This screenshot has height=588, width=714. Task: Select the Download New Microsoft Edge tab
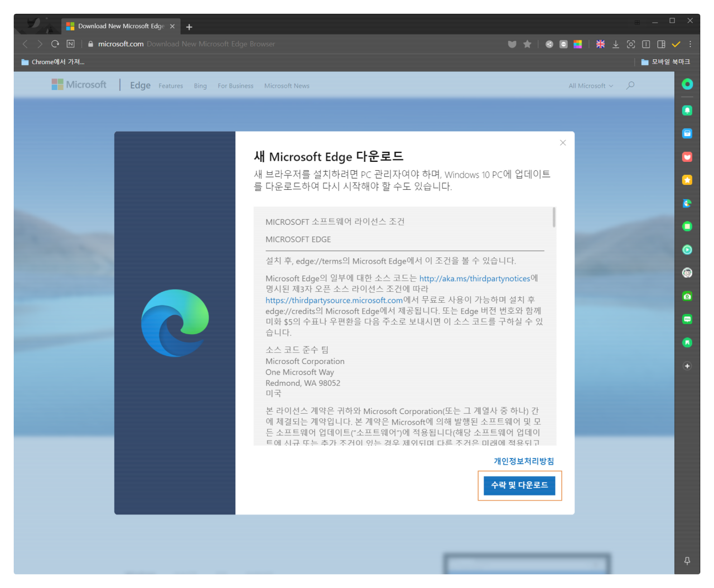(120, 26)
